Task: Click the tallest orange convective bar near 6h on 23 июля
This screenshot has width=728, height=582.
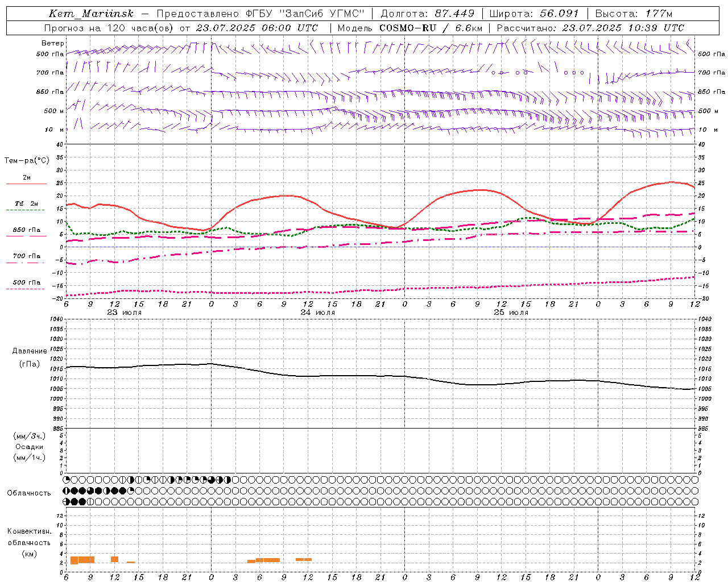Action: 74,560
